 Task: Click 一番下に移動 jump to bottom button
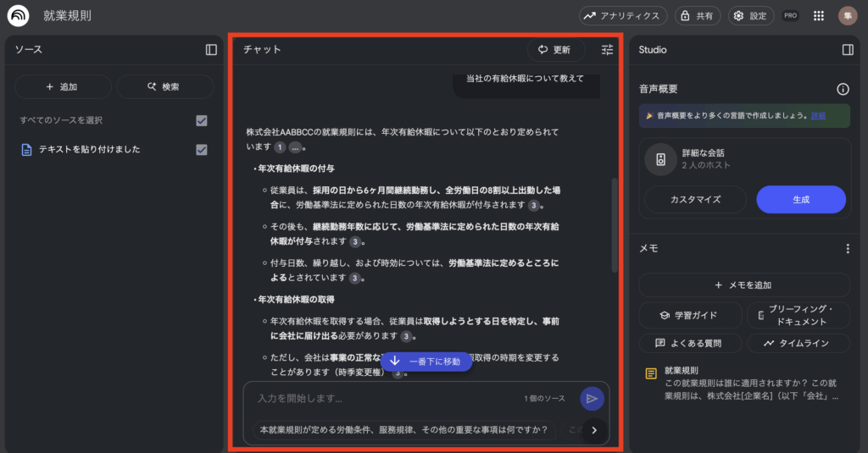click(426, 362)
